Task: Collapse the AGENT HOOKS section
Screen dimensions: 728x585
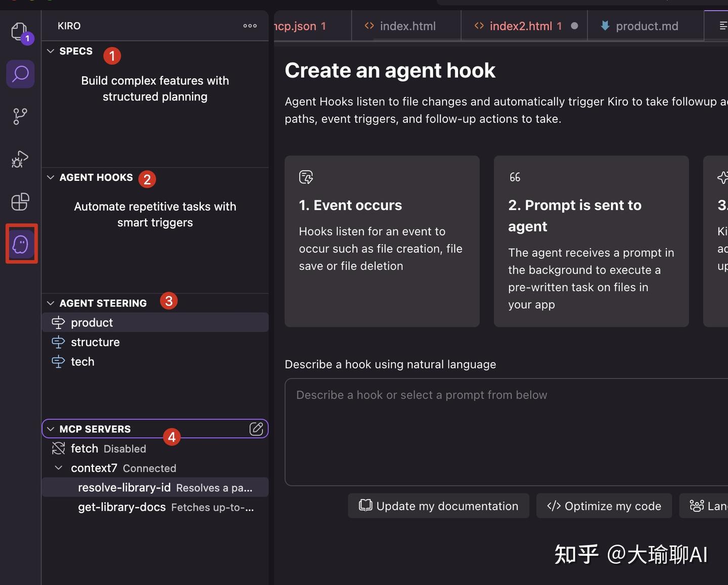Action: [51, 177]
